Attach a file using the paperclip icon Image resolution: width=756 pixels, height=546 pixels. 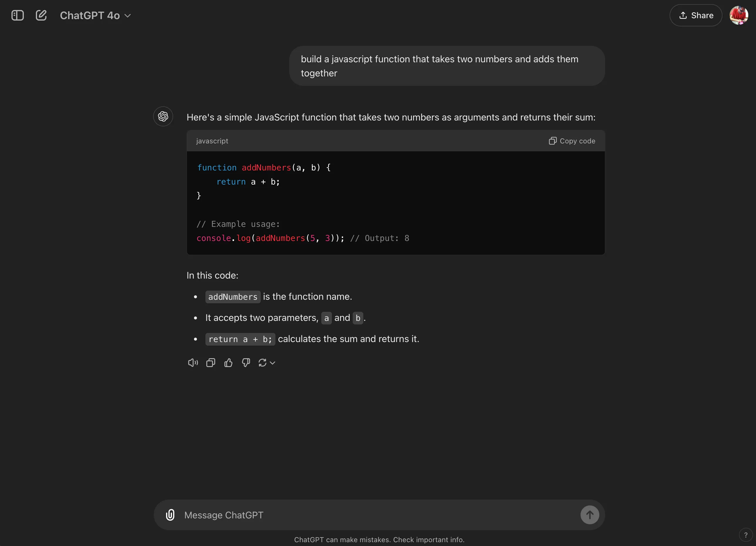point(170,515)
